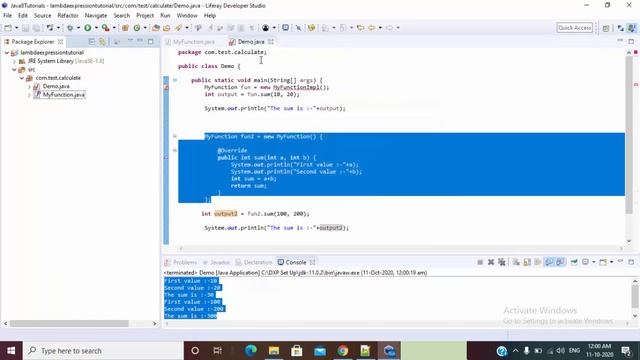Click Display Selected Console icon
This screenshot has width=640, height=360.
pos(586,262)
